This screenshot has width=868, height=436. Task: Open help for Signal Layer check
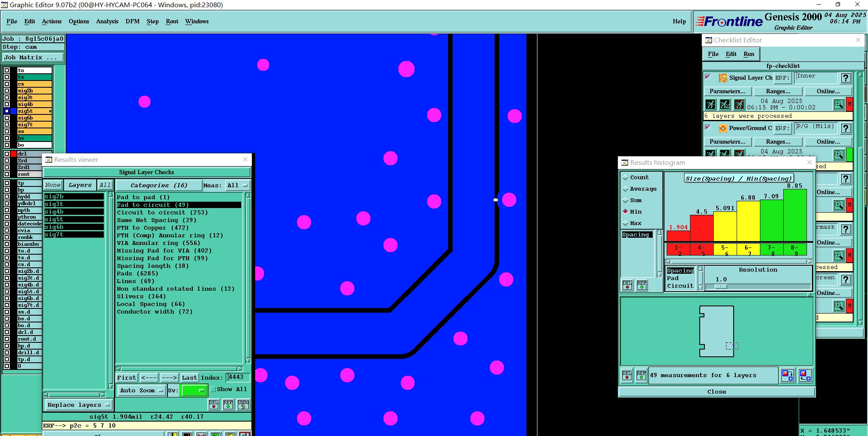point(846,78)
